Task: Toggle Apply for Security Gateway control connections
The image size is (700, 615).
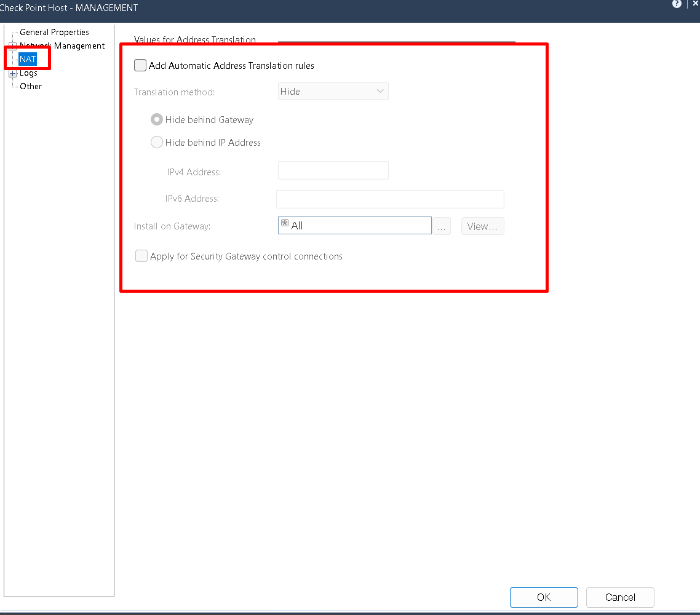Action: pos(141,256)
